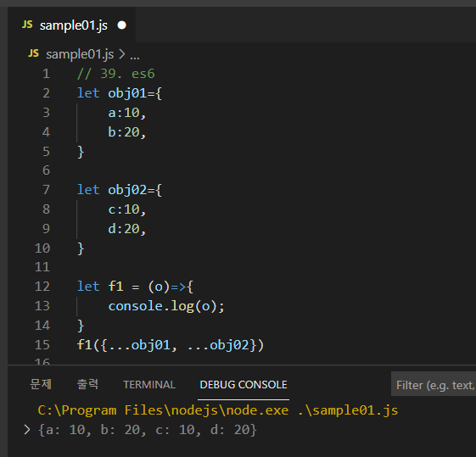Click 'a:10,' on line 3

pos(127,113)
